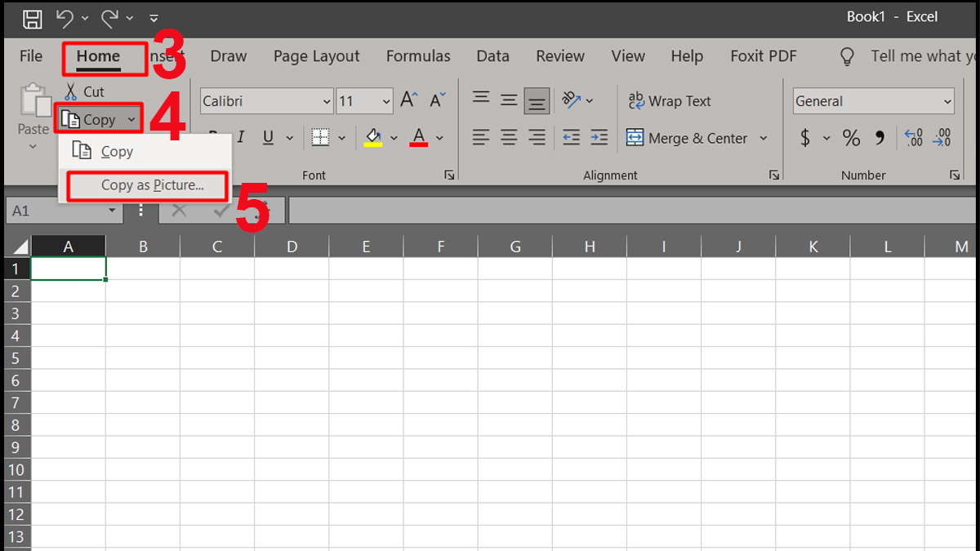The width and height of the screenshot is (980, 551).
Task: Toggle Center horizontal alignment
Action: [509, 138]
